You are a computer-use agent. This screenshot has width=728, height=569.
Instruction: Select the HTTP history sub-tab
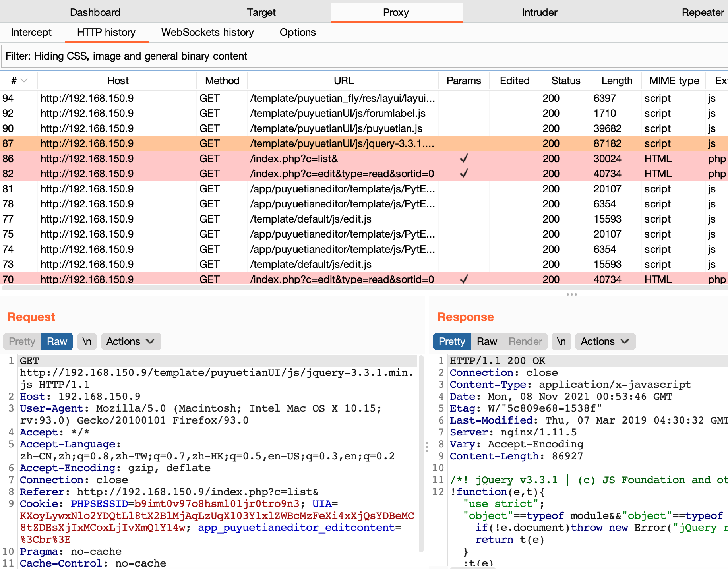(x=106, y=32)
